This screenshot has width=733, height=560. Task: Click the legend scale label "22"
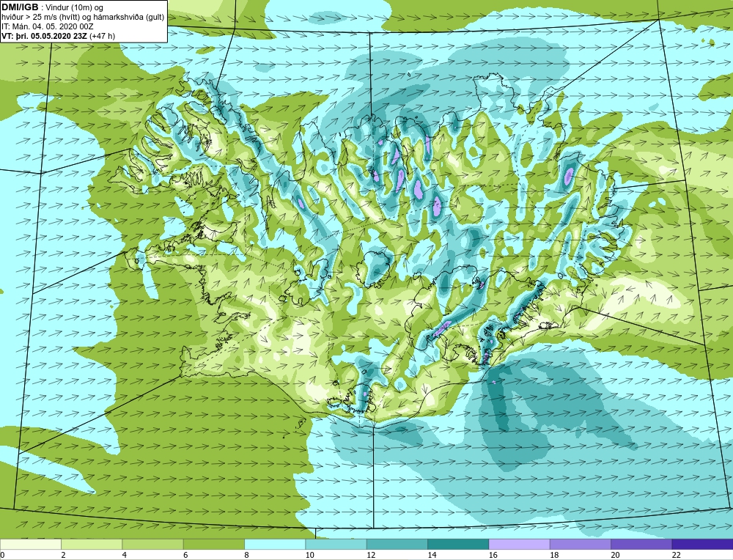(676, 555)
